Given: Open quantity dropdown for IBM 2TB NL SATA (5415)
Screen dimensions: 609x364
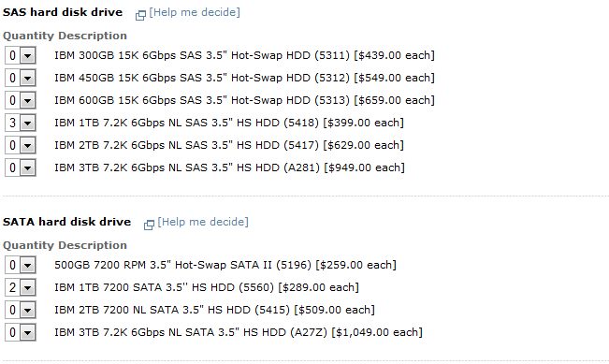Looking at the screenshot, I should point(21,311).
